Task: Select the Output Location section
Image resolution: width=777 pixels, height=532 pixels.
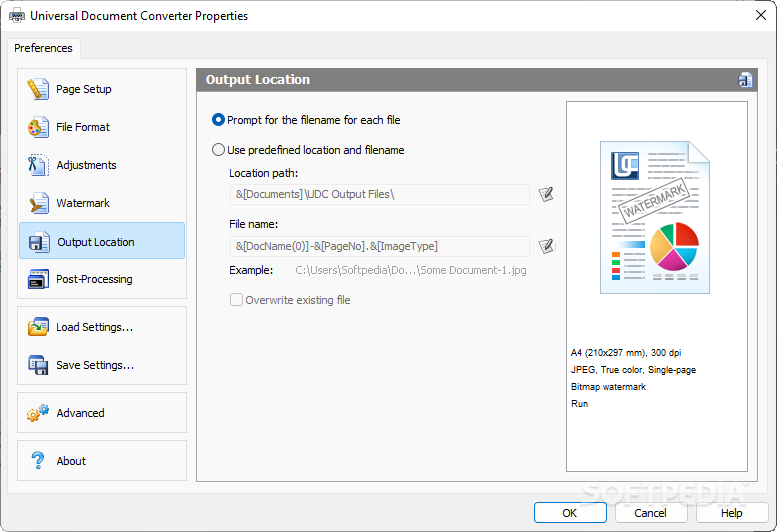Action: click(102, 241)
